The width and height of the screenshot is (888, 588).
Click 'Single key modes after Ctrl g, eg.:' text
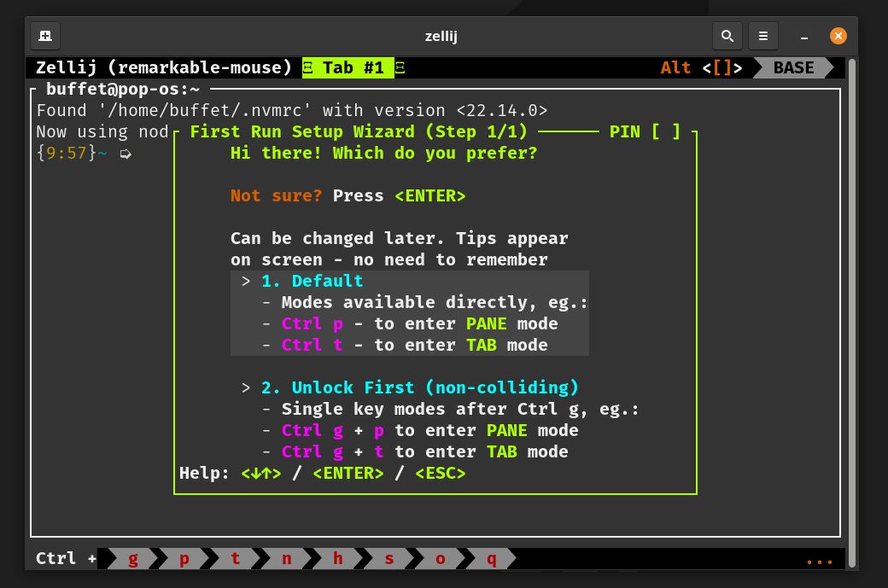460,409
